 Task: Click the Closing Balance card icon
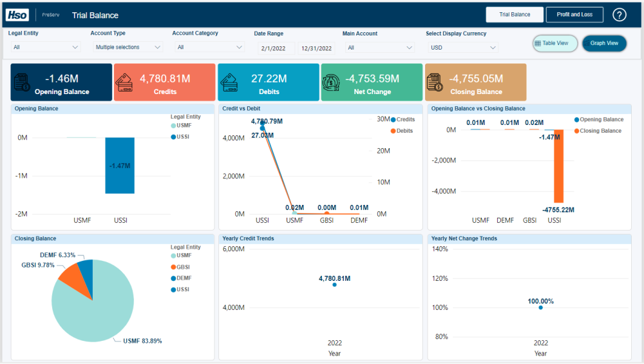pos(435,82)
